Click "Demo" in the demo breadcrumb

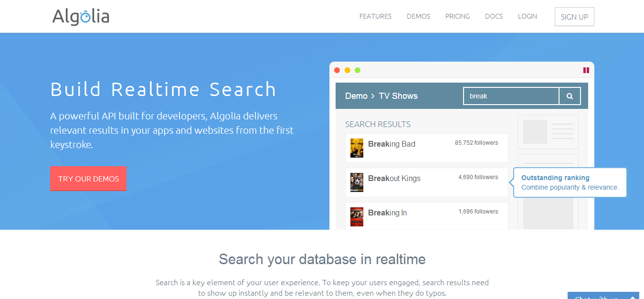pos(356,96)
